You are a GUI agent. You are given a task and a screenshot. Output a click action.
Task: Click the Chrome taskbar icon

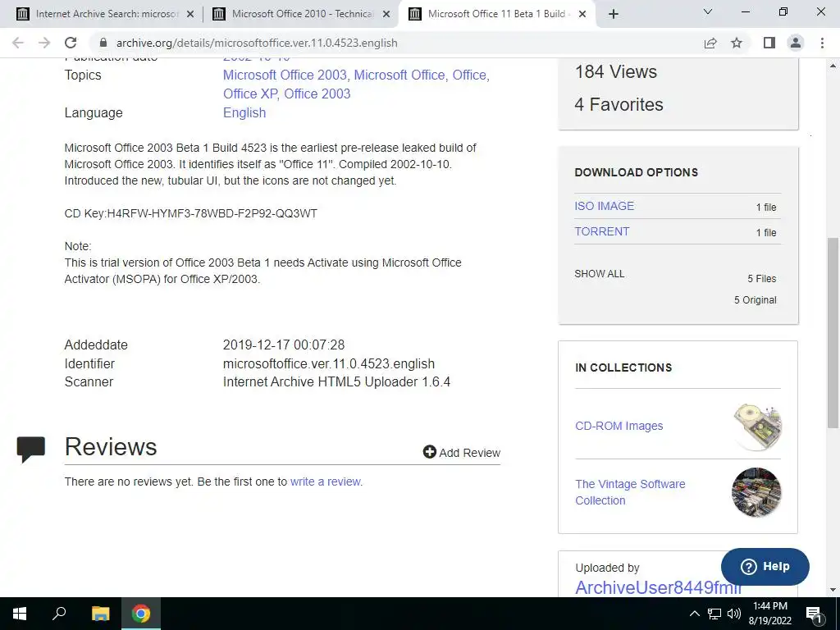pyautogui.click(x=141, y=614)
